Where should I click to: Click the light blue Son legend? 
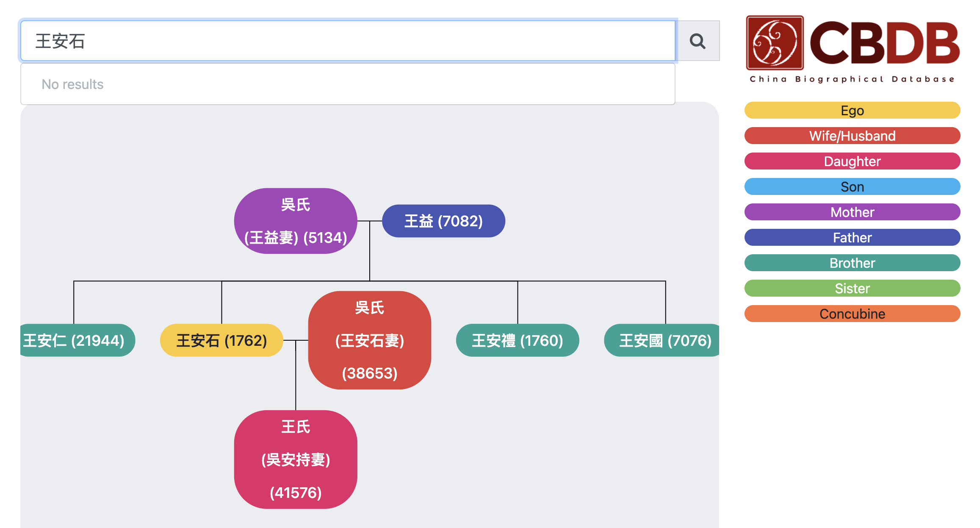852,187
